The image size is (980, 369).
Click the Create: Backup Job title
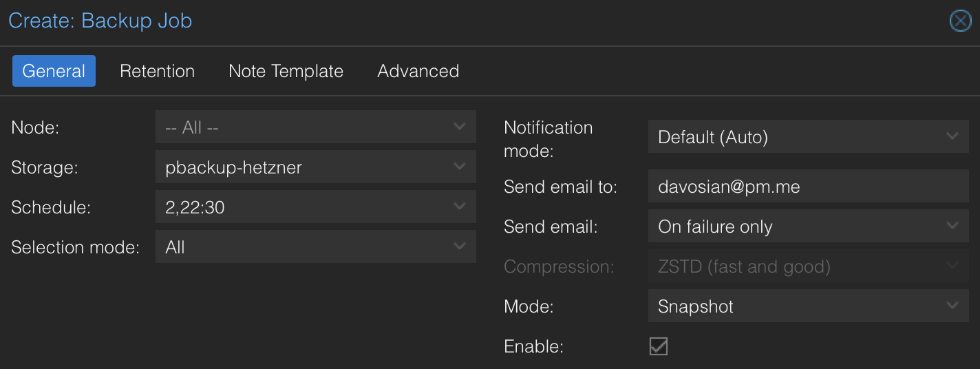pos(100,21)
